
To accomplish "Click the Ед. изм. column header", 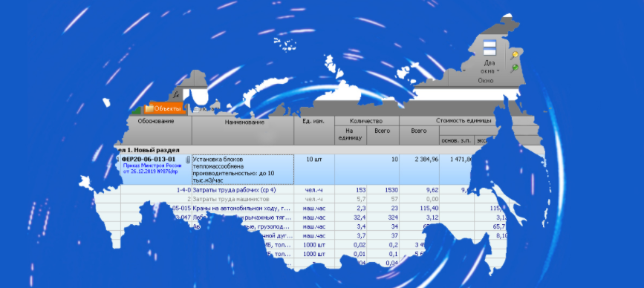I will pyautogui.click(x=314, y=122).
